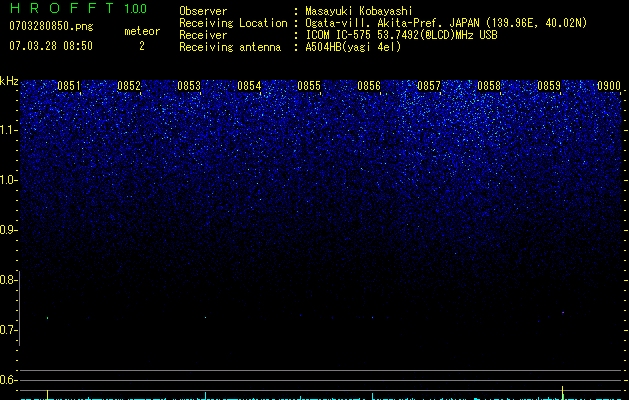The height and width of the screenshot is (400, 629).
Task: Click the 1.0 frequency axis label
Action: pyautogui.click(x=9, y=180)
